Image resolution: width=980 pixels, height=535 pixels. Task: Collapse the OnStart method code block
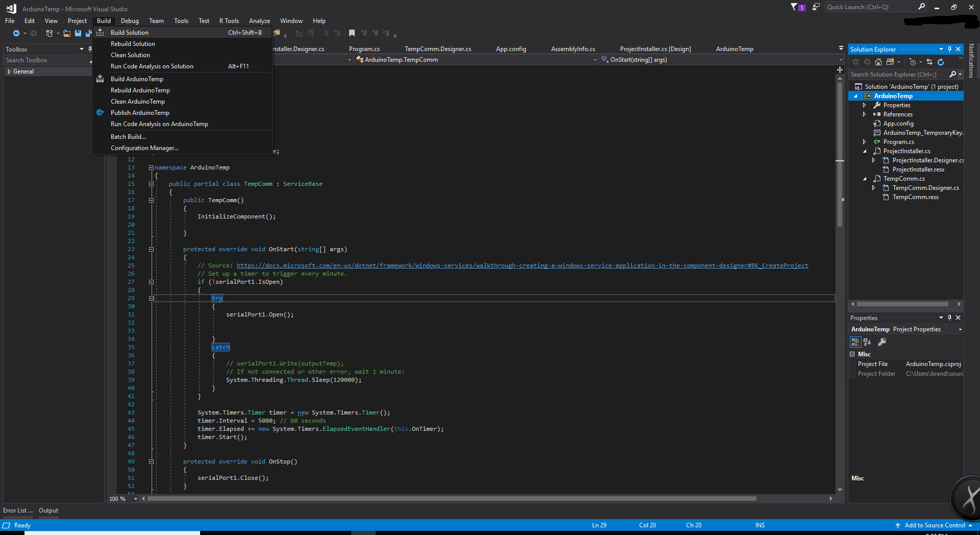click(151, 249)
